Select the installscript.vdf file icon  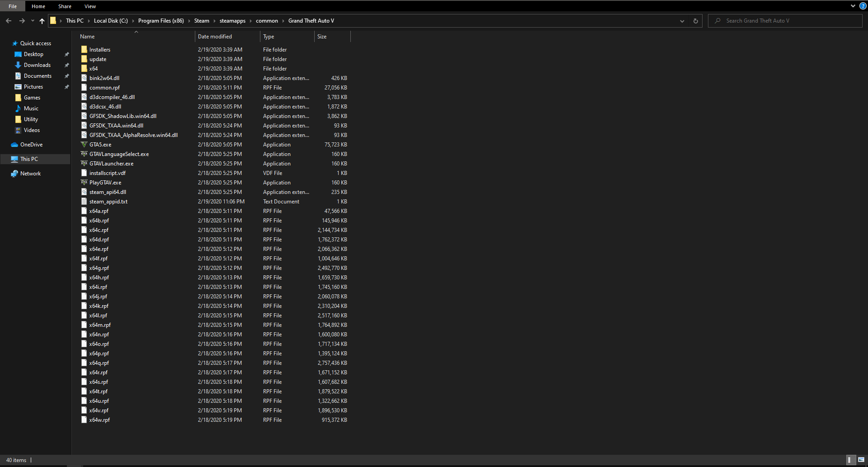tap(84, 173)
